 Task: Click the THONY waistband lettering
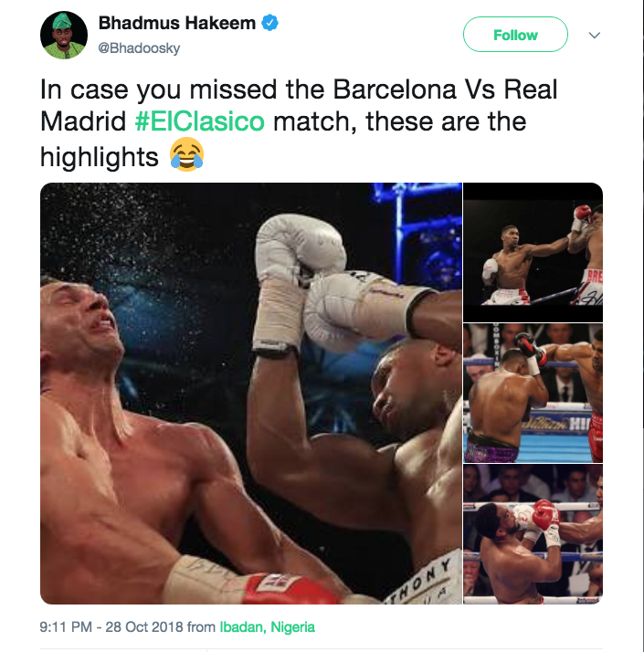click(420, 581)
